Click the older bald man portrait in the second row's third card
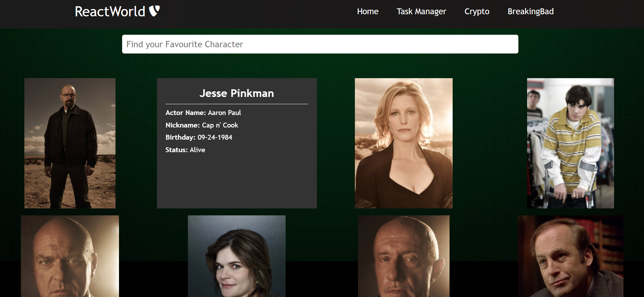 (404, 256)
